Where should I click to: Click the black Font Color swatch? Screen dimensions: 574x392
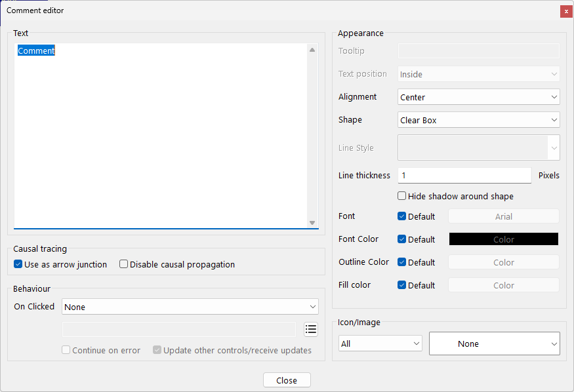pos(503,239)
